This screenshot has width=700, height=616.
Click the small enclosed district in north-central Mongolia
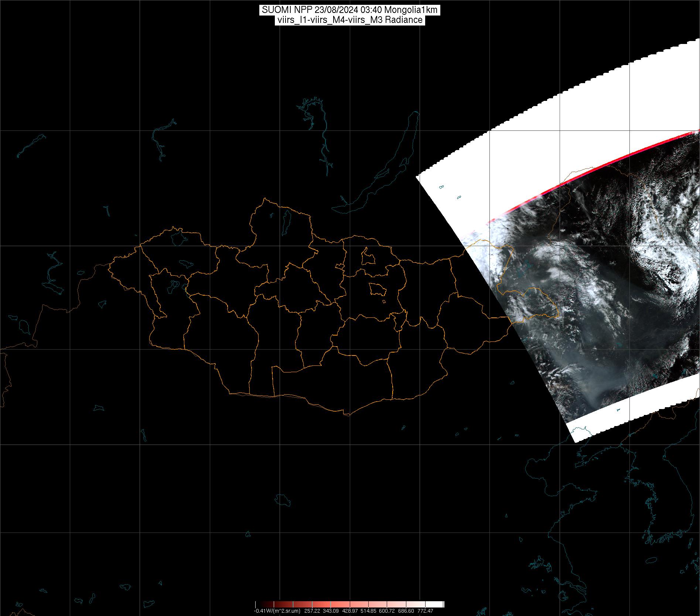[367, 256]
